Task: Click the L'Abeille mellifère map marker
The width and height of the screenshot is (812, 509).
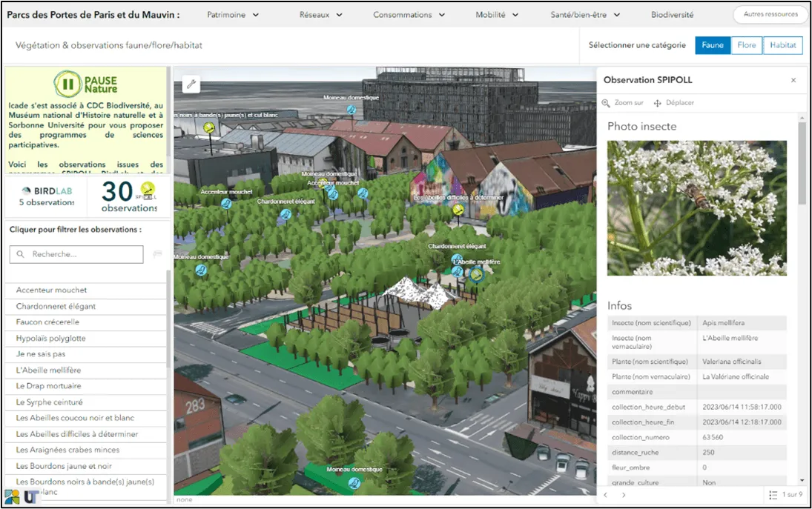Action: pyautogui.click(x=477, y=275)
